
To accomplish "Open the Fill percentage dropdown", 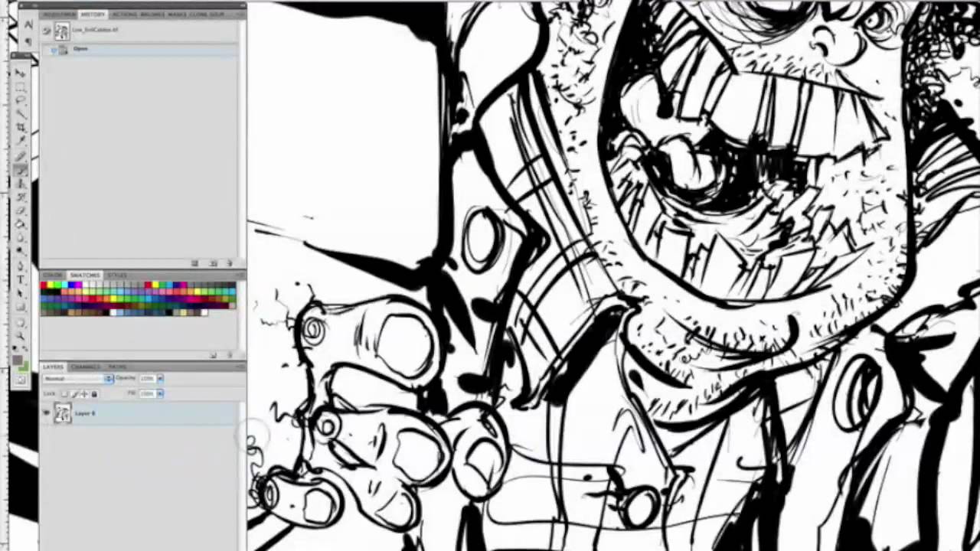I will coord(160,393).
